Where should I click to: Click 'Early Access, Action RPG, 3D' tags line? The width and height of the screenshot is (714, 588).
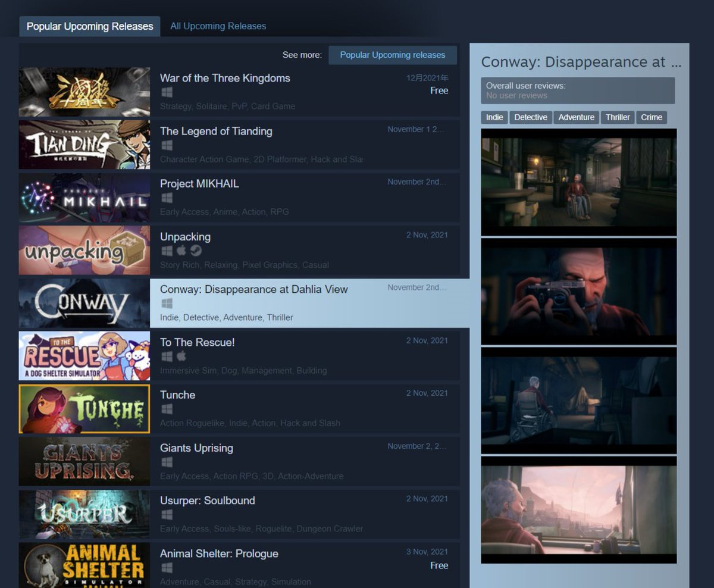252,476
